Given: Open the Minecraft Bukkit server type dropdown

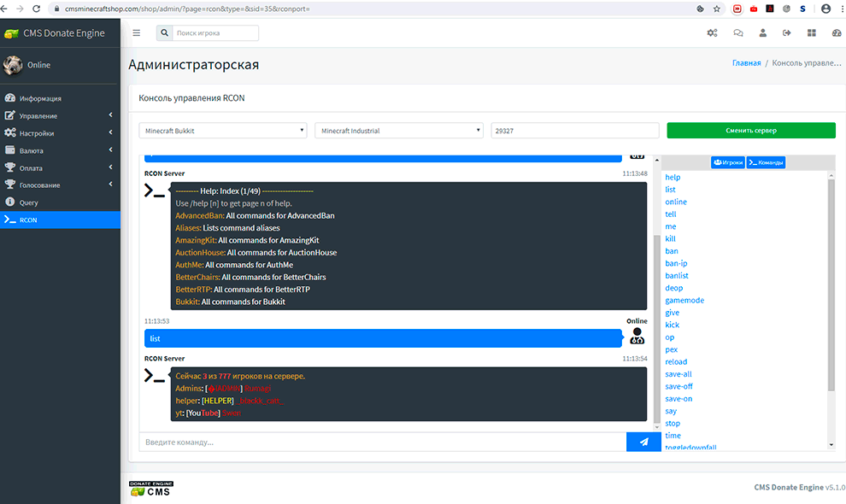Looking at the screenshot, I should (x=223, y=131).
